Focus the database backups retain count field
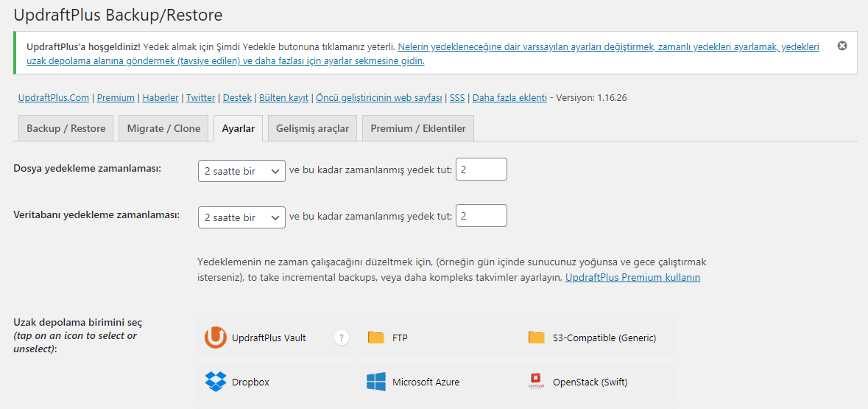This screenshot has width=868, height=409. [x=481, y=216]
